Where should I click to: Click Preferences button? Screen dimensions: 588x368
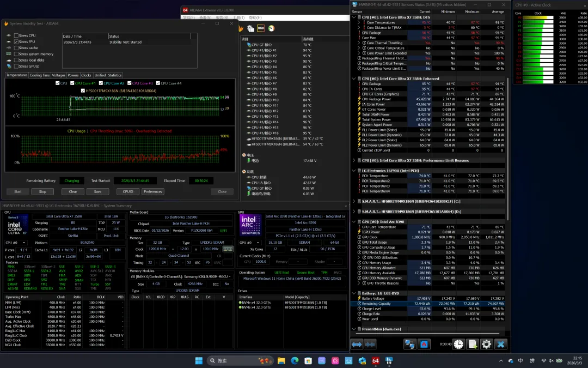point(153,191)
